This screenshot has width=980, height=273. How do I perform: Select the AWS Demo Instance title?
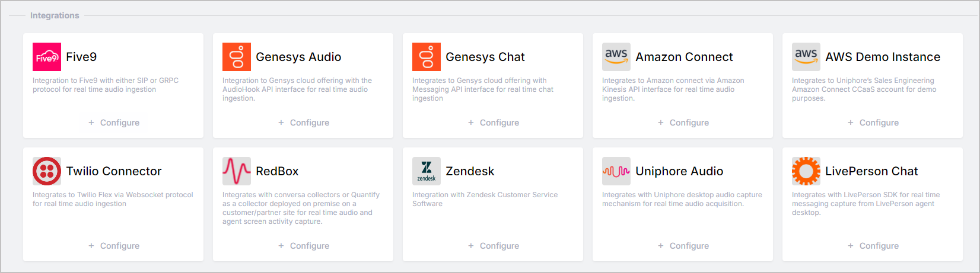[x=883, y=57]
